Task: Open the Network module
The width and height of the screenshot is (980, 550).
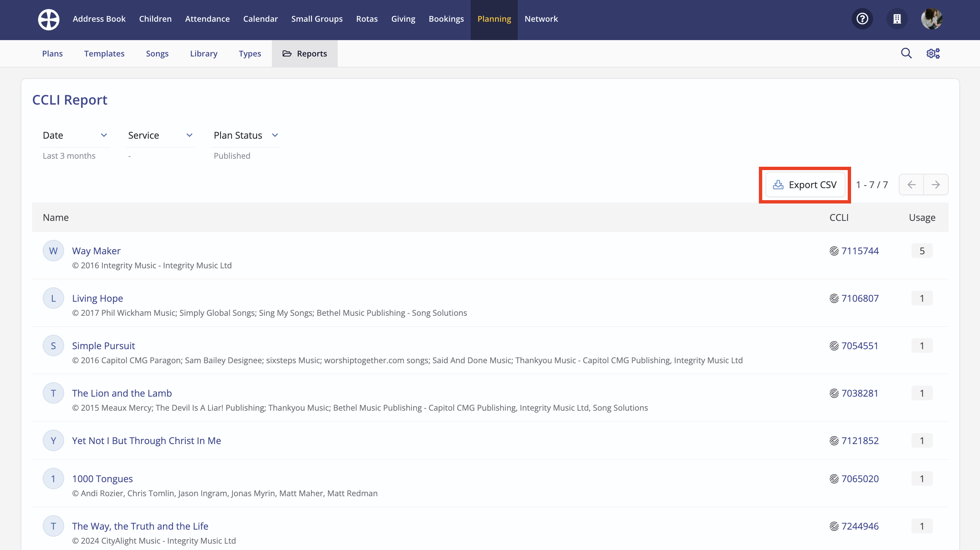Action: [541, 19]
